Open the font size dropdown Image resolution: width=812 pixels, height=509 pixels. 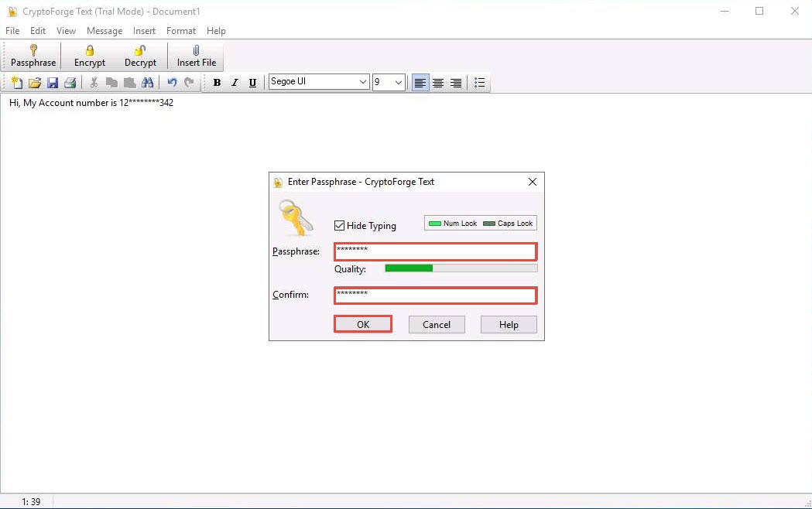(399, 83)
